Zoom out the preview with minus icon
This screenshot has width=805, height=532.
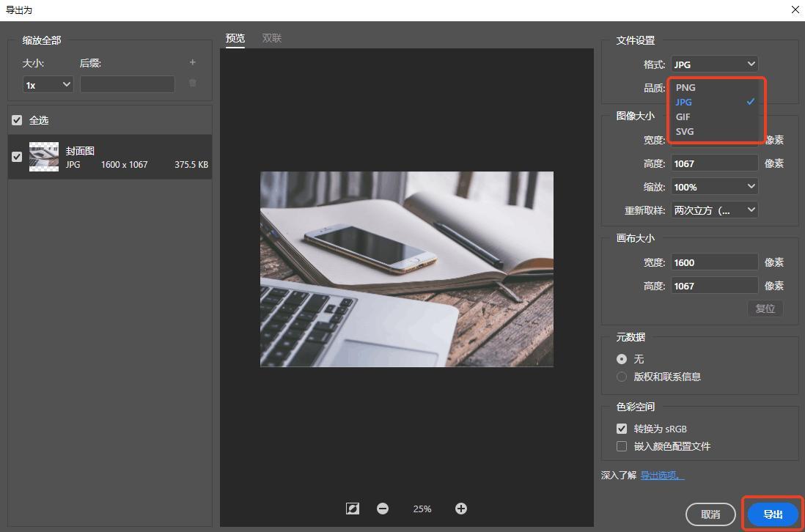383,509
